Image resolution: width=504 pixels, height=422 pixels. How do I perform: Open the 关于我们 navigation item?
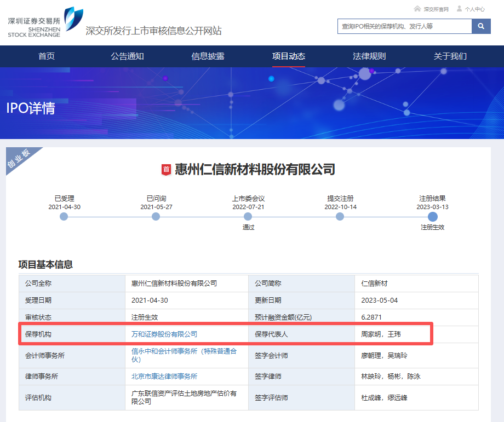pos(450,56)
